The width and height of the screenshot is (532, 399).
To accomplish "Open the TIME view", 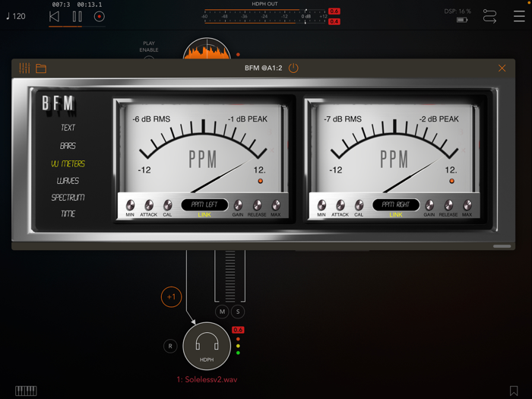I will pos(68,214).
